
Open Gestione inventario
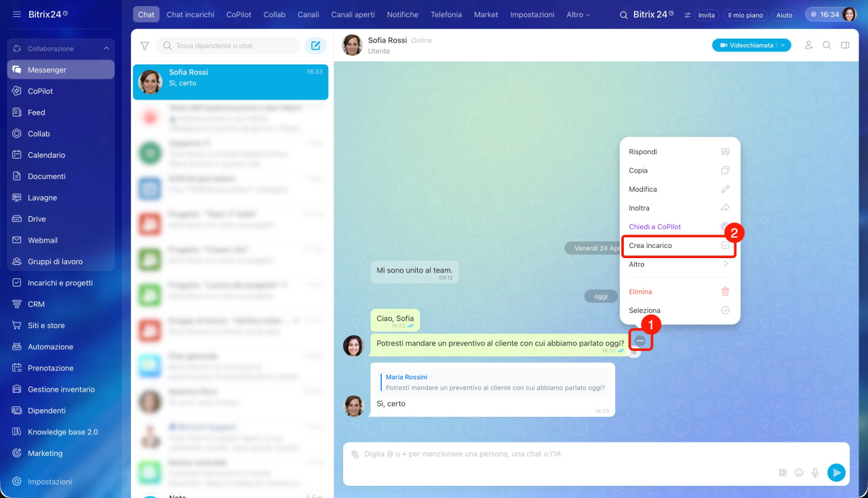pos(61,390)
